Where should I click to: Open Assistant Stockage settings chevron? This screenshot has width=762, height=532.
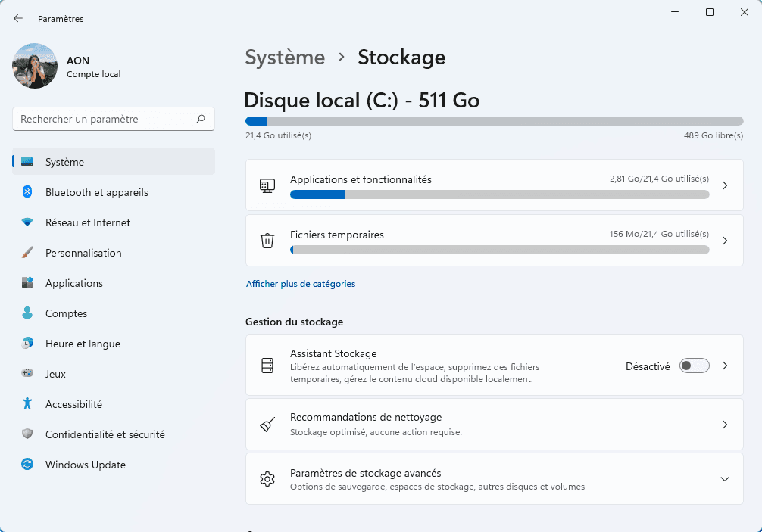coord(724,366)
